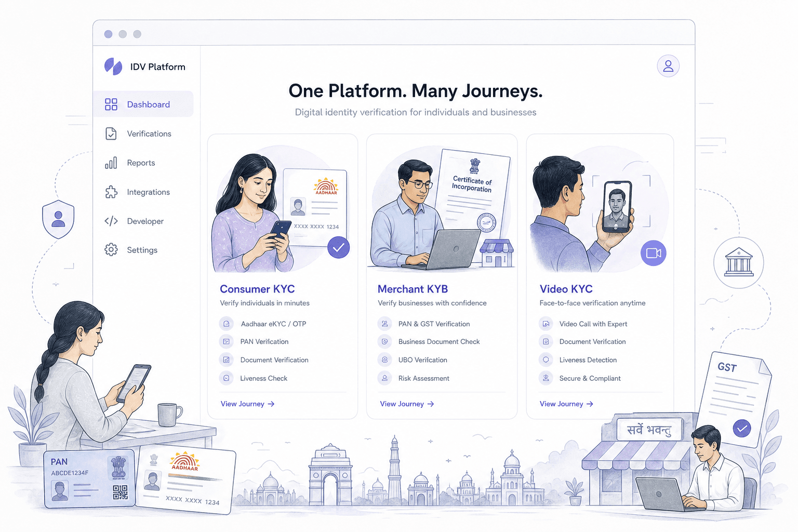
Task: Click the icon beside UBO Verification
Action: coord(384,360)
